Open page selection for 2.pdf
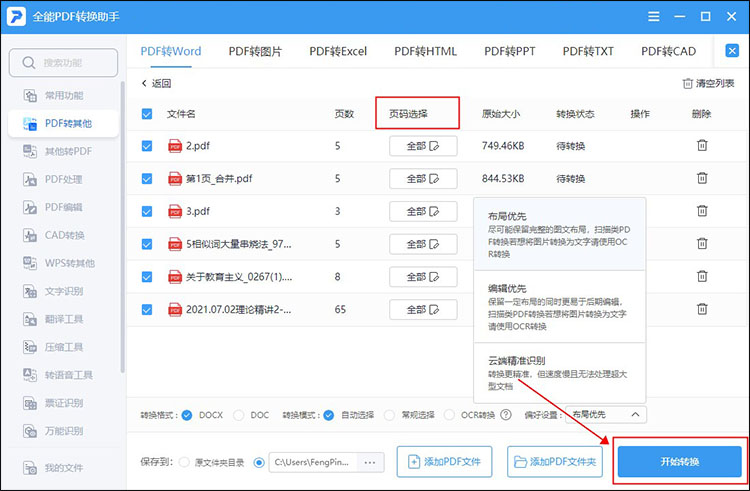 [x=423, y=146]
